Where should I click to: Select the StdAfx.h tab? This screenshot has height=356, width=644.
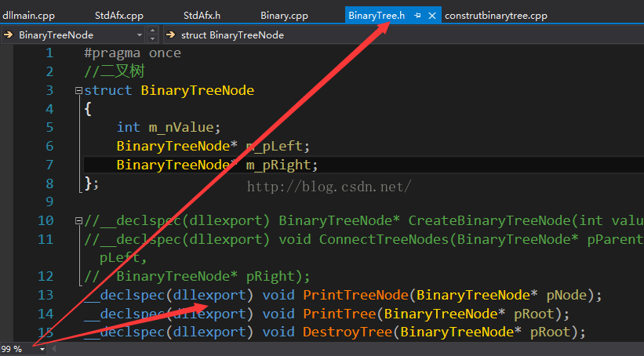pos(202,16)
